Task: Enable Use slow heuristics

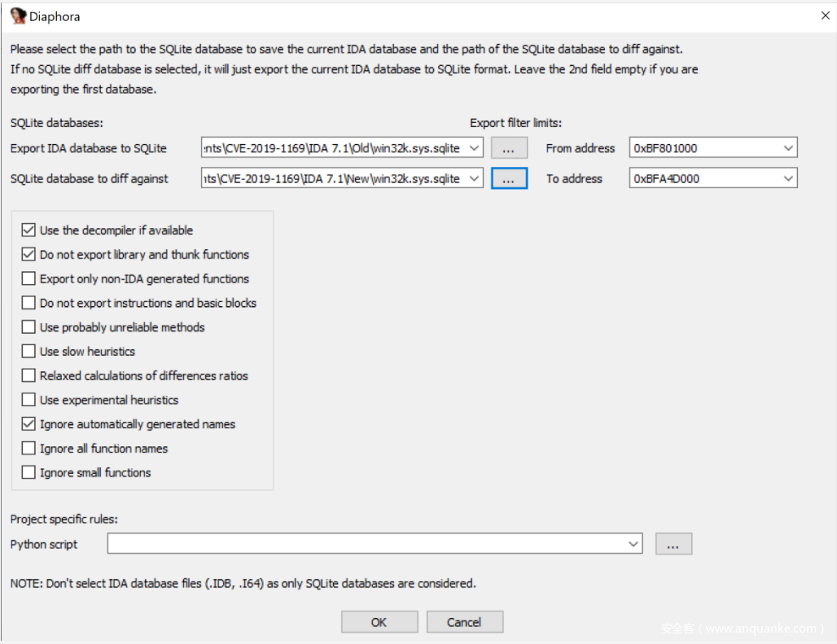Action: (29, 352)
